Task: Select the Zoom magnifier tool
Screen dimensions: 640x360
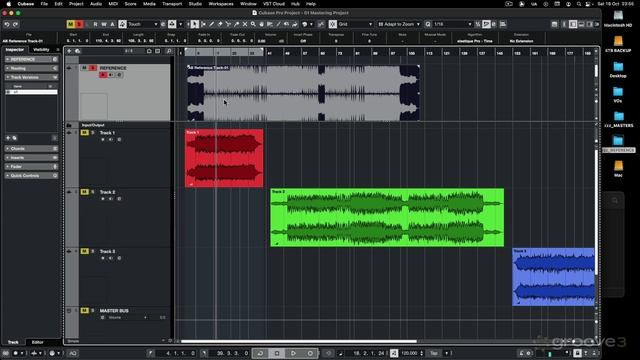Action: coord(253,24)
